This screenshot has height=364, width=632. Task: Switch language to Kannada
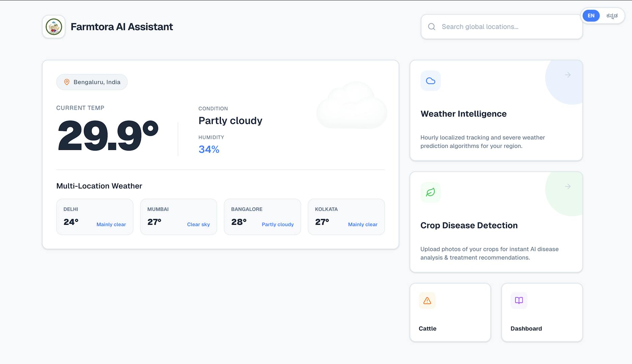tap(612, 16)
